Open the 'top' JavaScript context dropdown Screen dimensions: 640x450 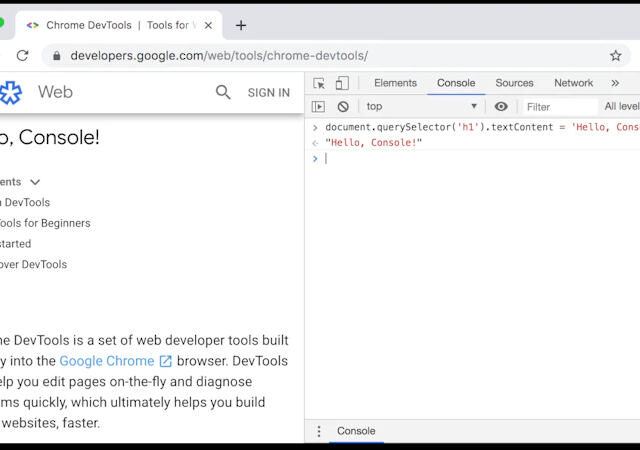422,106
